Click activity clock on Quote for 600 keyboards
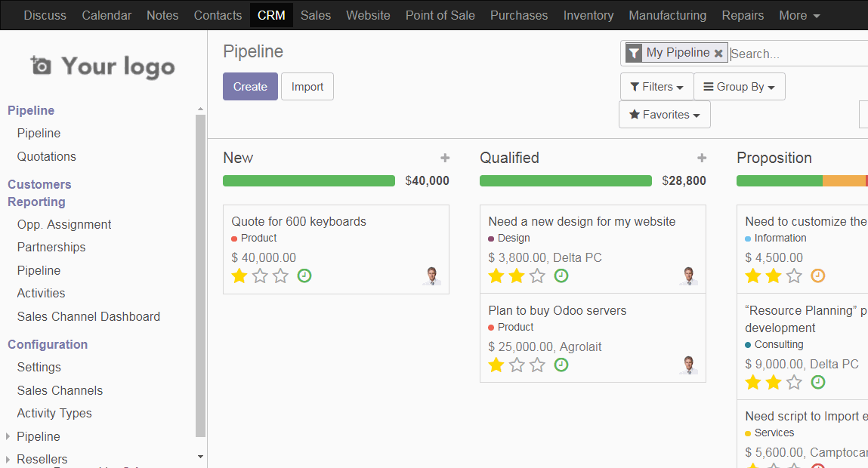Image resolution: width=868 pixels, height=468 pixels. click(304, 276)
